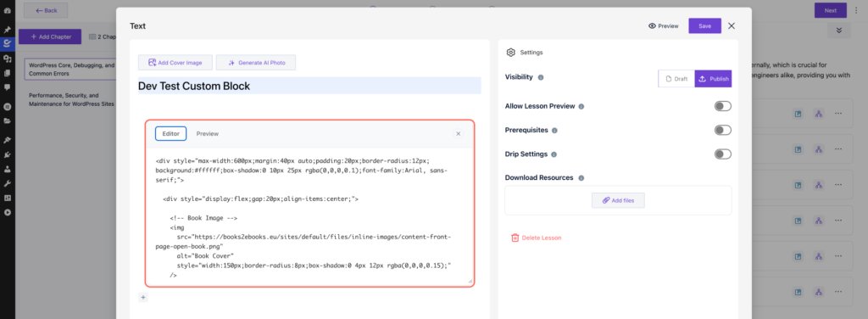Click the Generate AI Photo button
The image size is (868, 319).
coord(256,63)
